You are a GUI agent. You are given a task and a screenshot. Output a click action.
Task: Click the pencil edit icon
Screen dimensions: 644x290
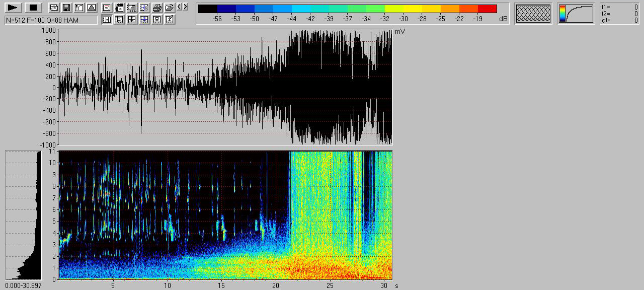click(x=170, y=19)
